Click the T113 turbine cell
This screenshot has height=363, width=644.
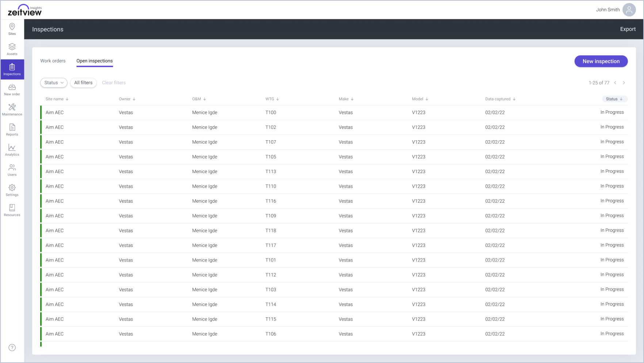click(271, 172)
